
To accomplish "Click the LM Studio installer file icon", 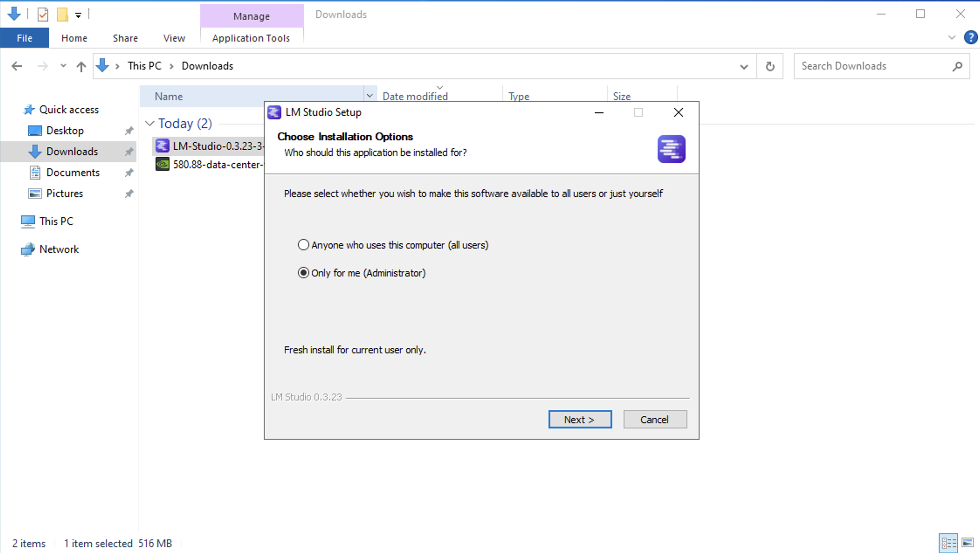I will [162, 146].
